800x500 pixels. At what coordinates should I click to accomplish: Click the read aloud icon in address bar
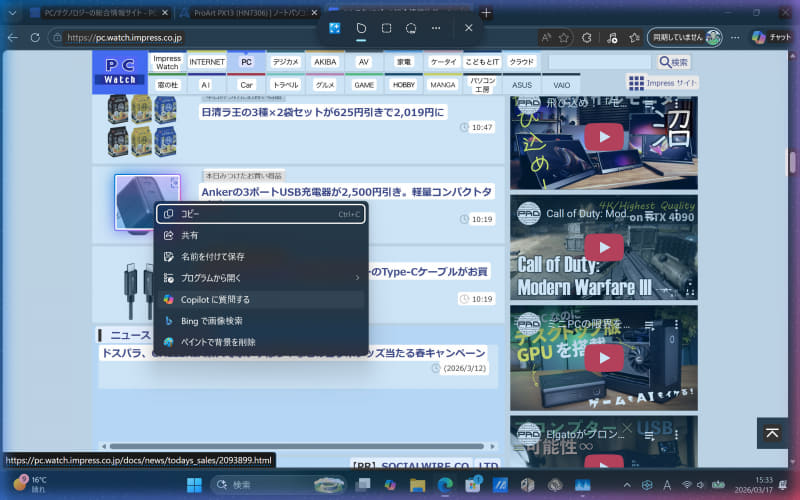[x=546, y=37]
